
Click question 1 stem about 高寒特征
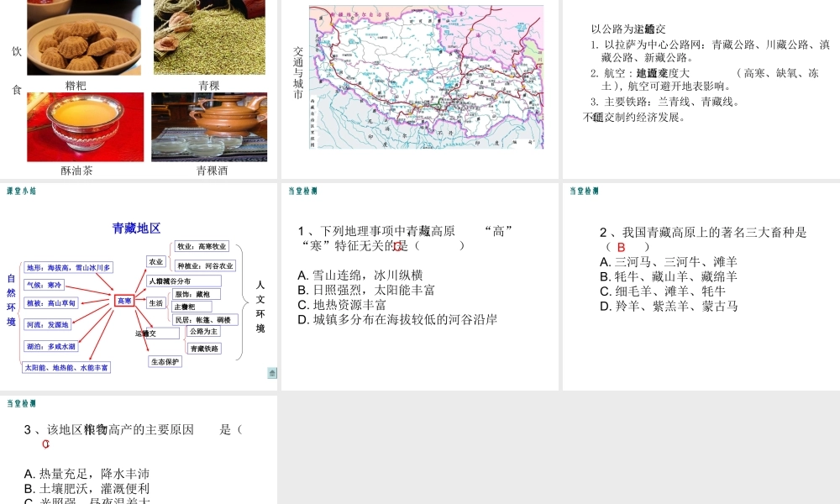click(x=406, y=239)
